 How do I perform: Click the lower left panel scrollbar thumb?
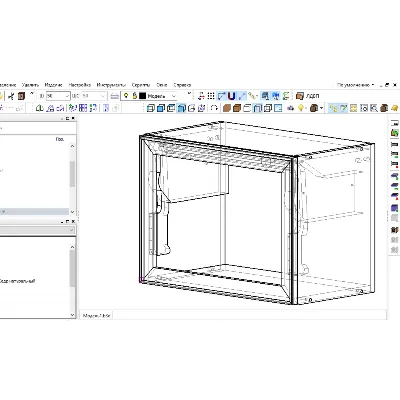[72, 268]
